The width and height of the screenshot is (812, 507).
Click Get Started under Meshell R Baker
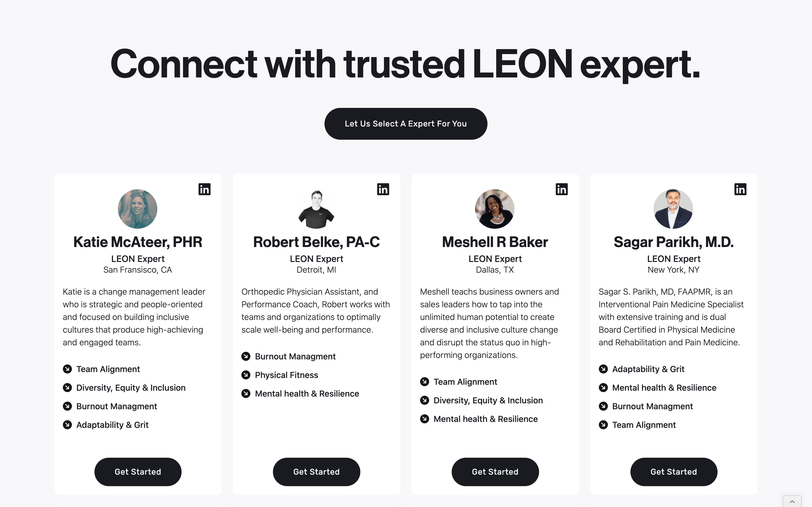(495, 472)
